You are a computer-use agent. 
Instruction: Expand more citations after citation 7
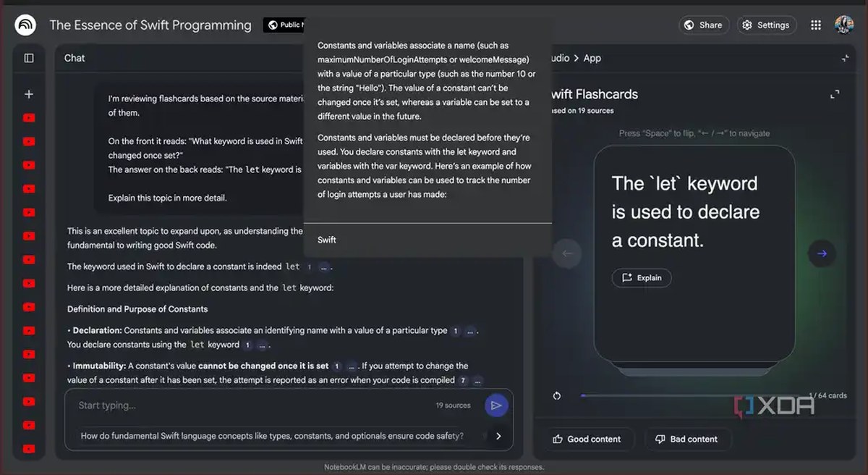click(479, 380)
